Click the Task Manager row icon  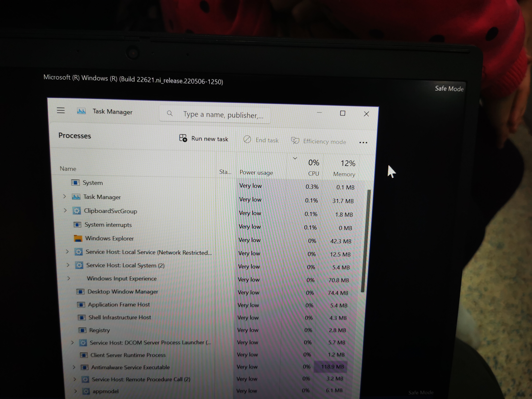pyautogui.click(x=76, y=197)
